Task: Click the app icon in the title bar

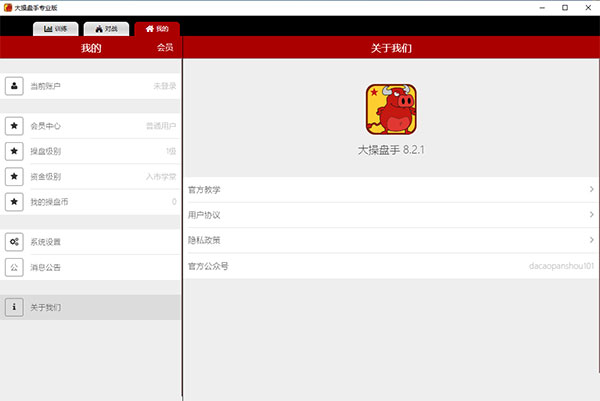Action: point(8,8)
